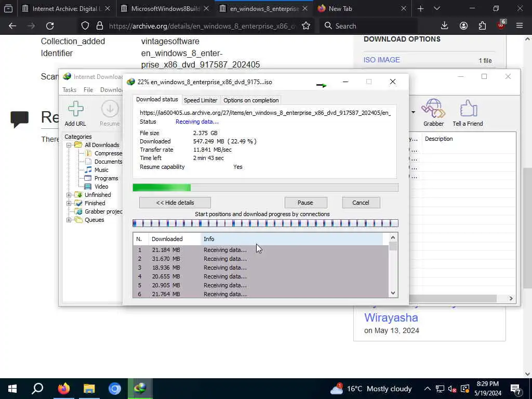Viewport: 532px width, 399px height.
Task: Open the list all tabs dropdown
Action: [x=436, y=8]
